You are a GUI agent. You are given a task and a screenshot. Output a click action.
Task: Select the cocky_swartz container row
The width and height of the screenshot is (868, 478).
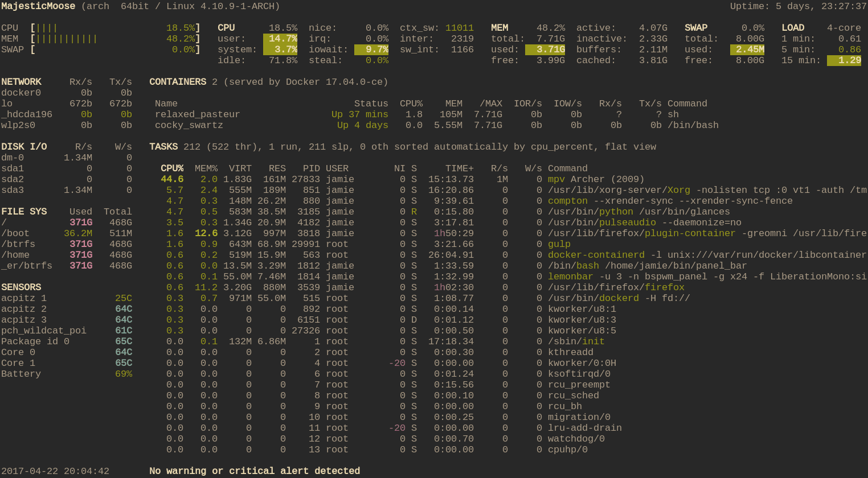[x=437, y=125]
